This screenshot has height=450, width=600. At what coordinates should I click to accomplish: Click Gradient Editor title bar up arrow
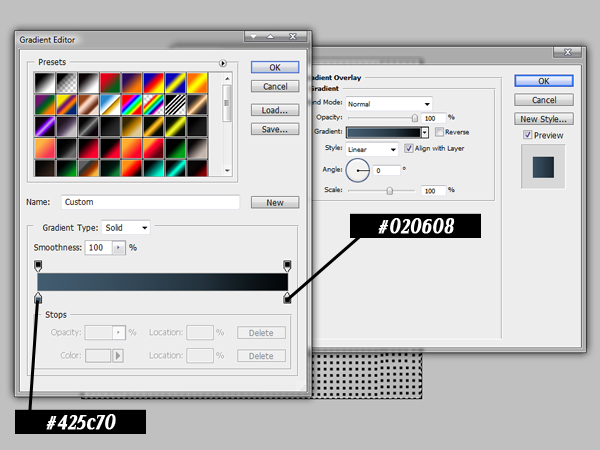(271, 36)
